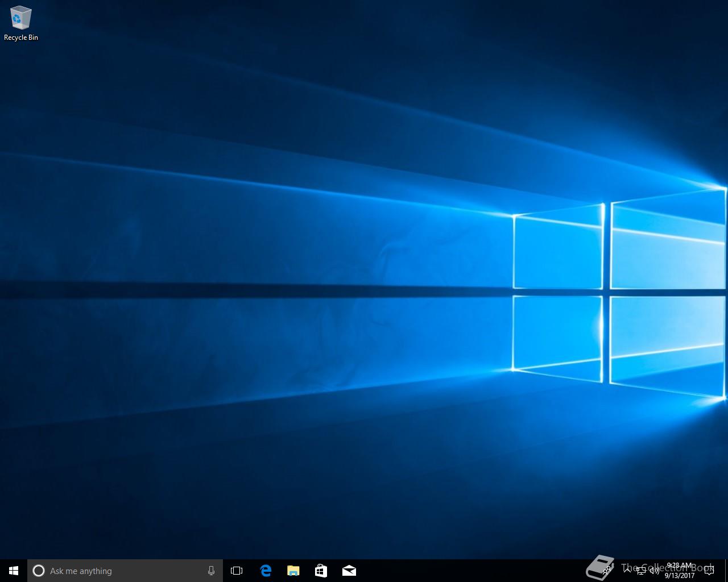
Task: Open the Windows Start menu
Action: [x=14, y=571]
